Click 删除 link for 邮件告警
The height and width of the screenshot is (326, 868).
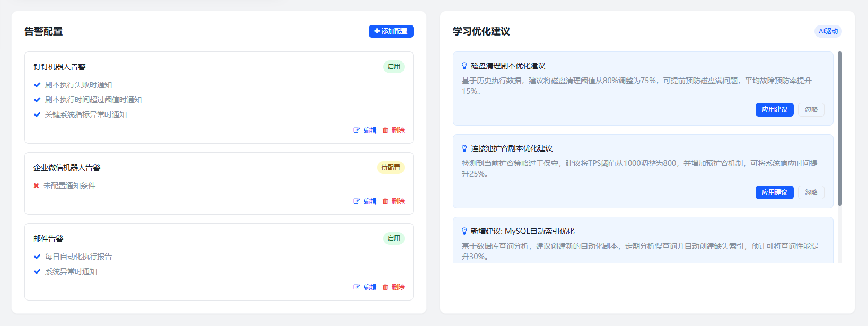coord(398,287)
